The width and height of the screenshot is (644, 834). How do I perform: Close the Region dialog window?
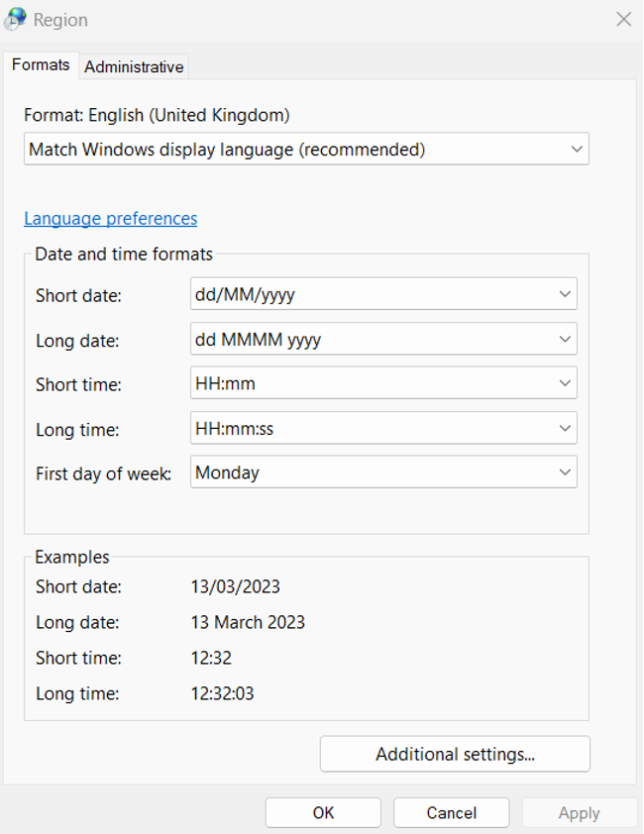coord(623,20)
